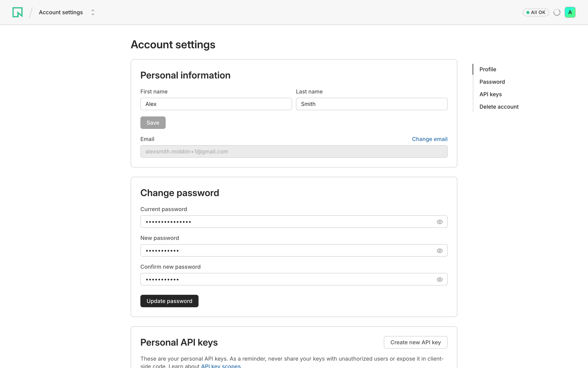588x368 pixels.
Task: Focus the Confirm new password field
Action: pyautogui.click(x=294, y=279)
